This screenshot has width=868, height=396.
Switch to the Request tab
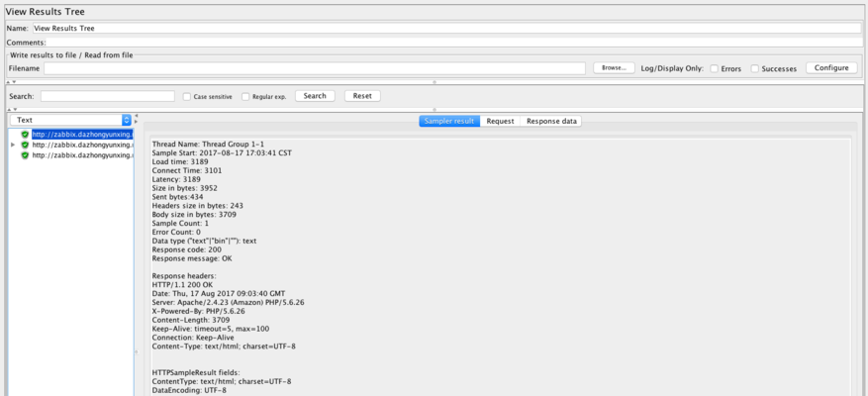(x=500, y=121)
